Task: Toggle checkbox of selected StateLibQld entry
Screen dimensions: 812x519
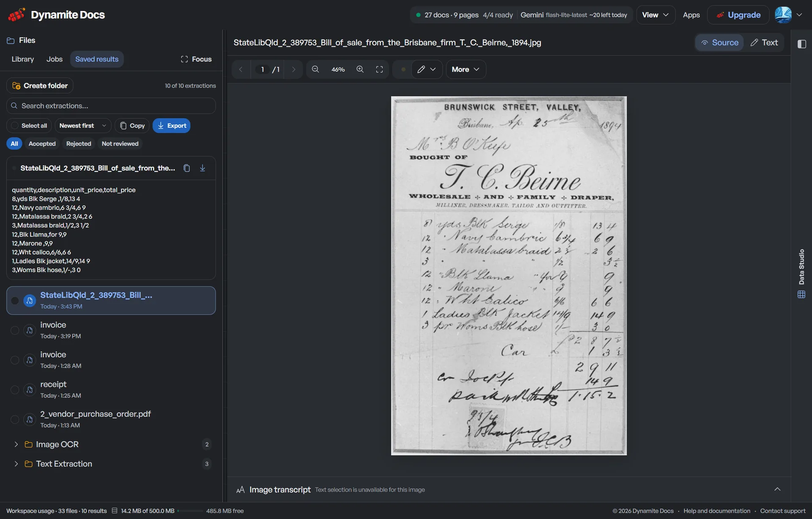Action: point(15,300)
